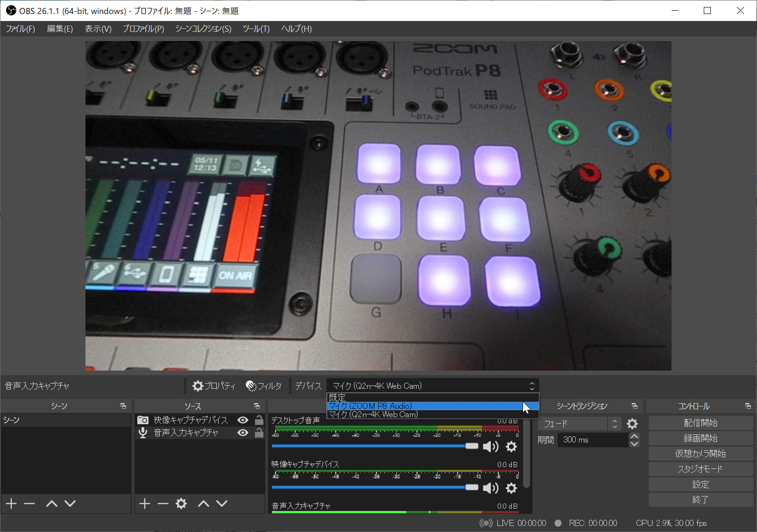Viewport: 757px width, 532px height.
Task: Open 設定 button
Action: coord(700,484)
